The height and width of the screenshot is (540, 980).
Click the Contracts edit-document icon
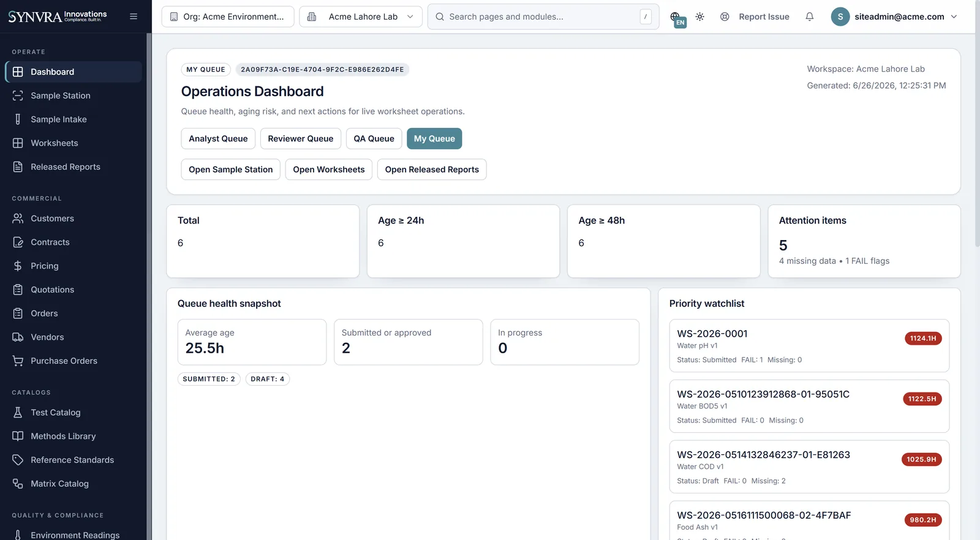(18, 242)
